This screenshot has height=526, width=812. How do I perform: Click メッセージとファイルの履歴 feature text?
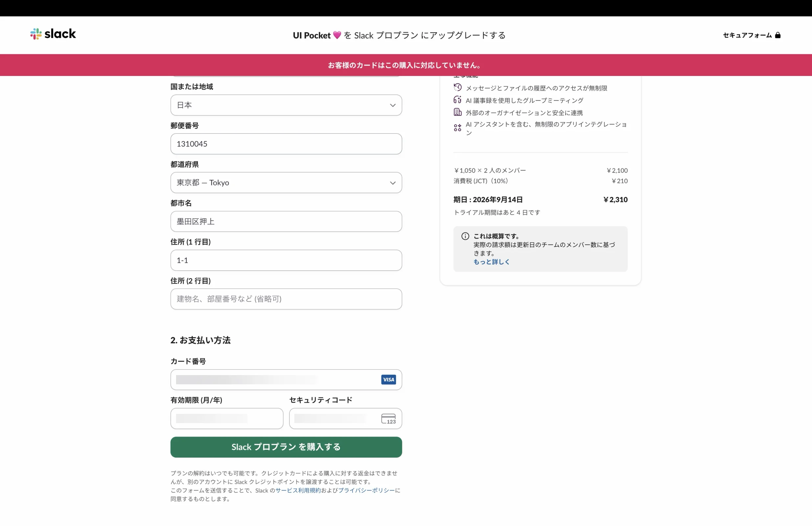(x=536, y=88)
